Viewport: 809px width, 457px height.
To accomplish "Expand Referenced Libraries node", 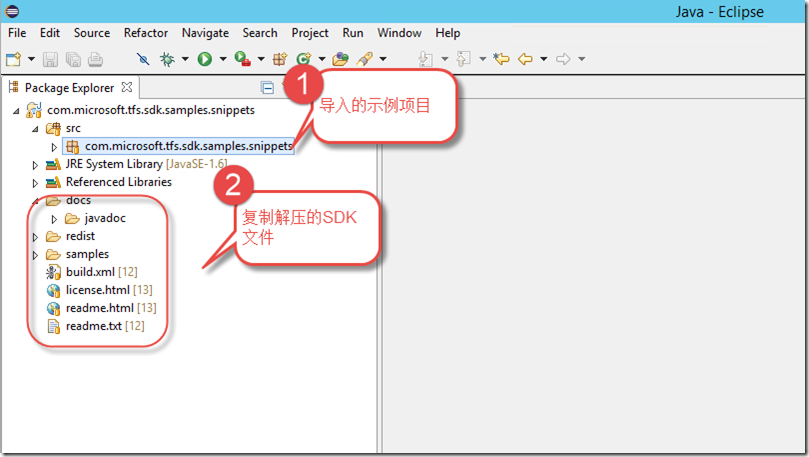I will click(x=35, y=183).
